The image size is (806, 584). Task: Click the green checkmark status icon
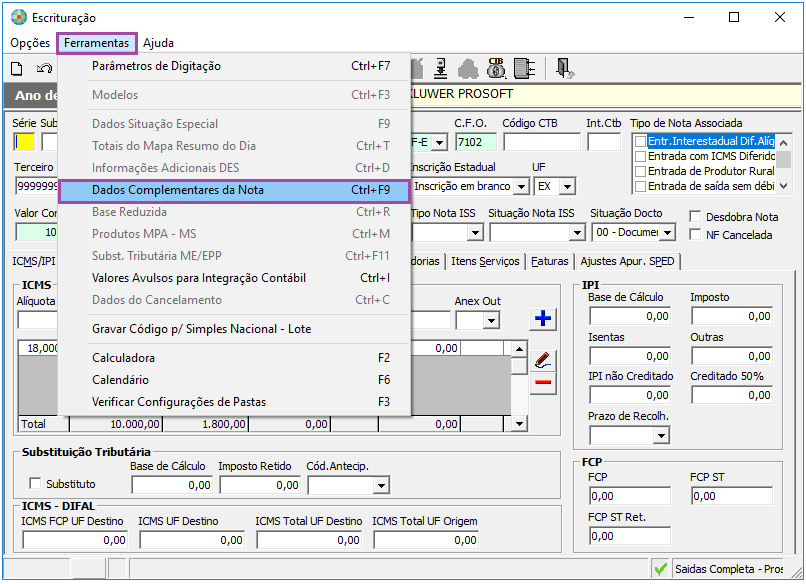(x=661, y=569)
